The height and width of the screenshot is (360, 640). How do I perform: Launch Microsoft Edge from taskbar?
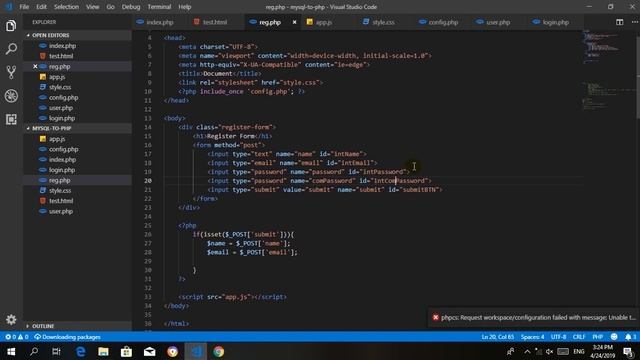[x=80, y=351]
